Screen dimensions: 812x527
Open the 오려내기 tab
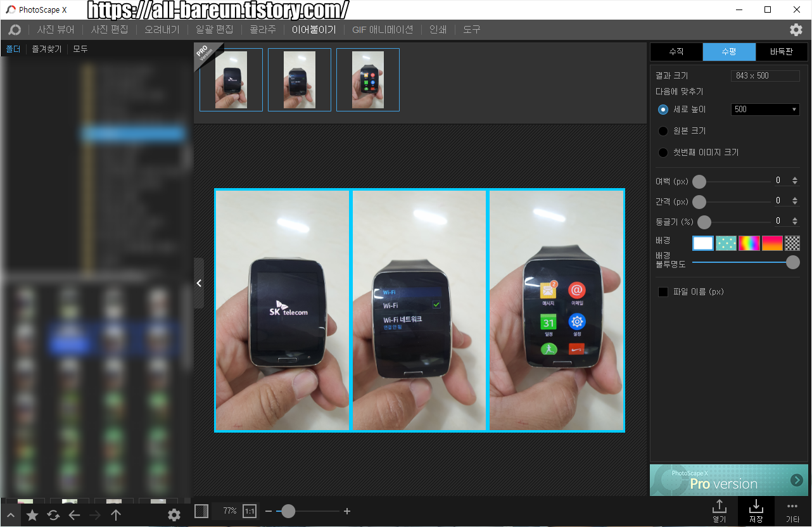pos(162,30)
